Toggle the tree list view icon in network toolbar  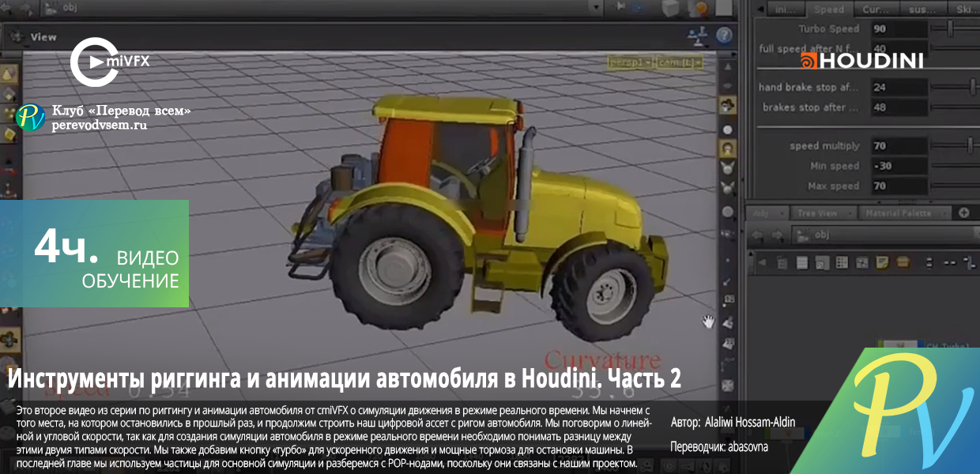pos(782,262)
